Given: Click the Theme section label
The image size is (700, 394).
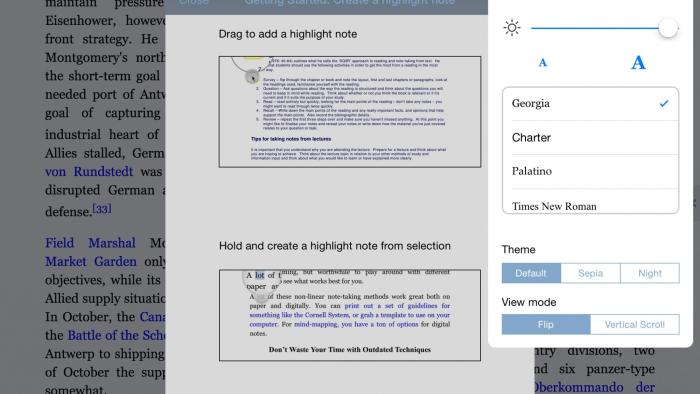Looking at the screenshot, I should [518, 249].
